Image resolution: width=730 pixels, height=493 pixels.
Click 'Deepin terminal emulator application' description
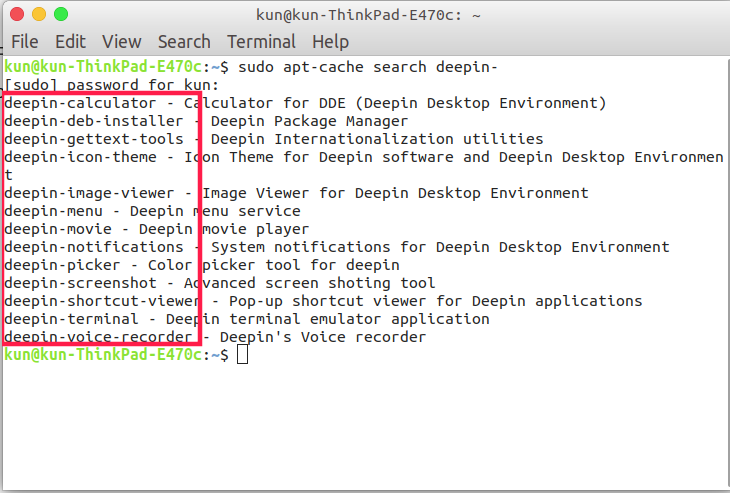tap(327, 319)
